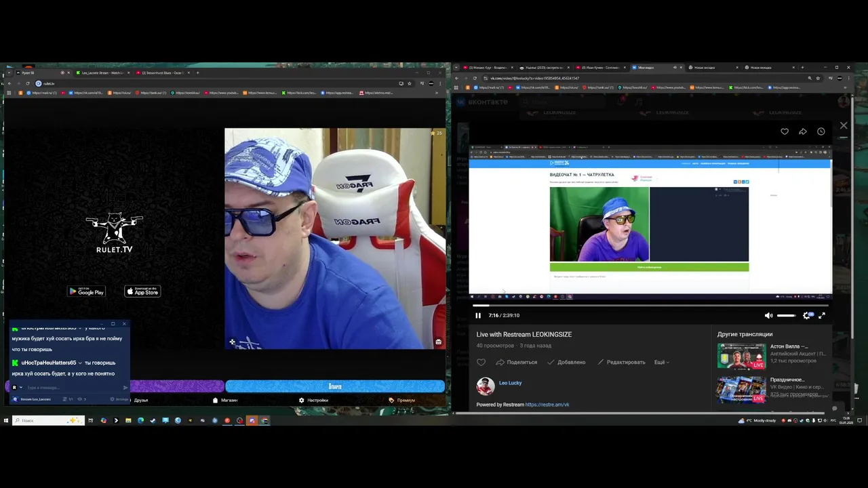The image size is (868, 488).
Task: Enter fullscreen on the VK video
Action: (822, 315)
